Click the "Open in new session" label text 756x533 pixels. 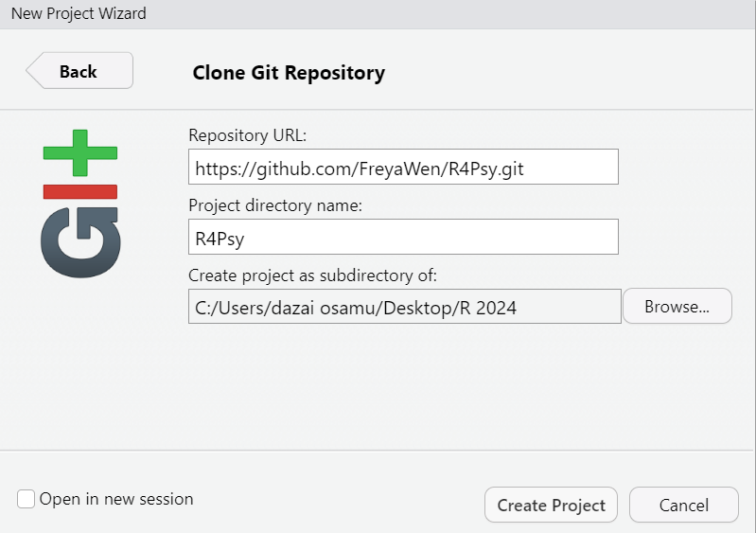click(115, 499)
